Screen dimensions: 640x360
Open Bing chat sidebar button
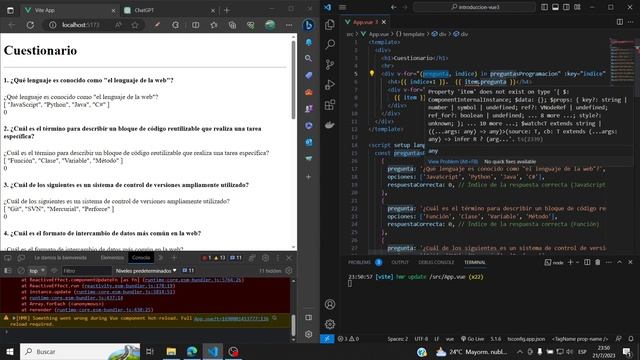click(x=309, y=25)
